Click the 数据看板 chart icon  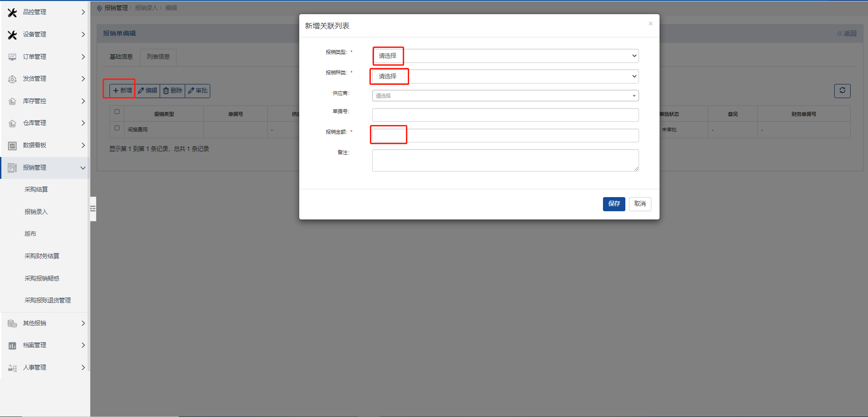pos(12,146)
